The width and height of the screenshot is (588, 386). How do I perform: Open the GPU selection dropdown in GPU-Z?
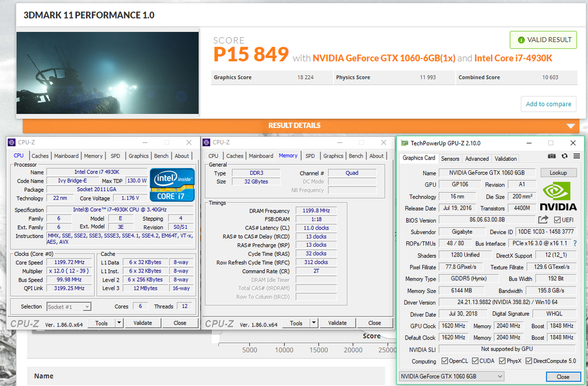pyautogui.click(x=451, y=376)
